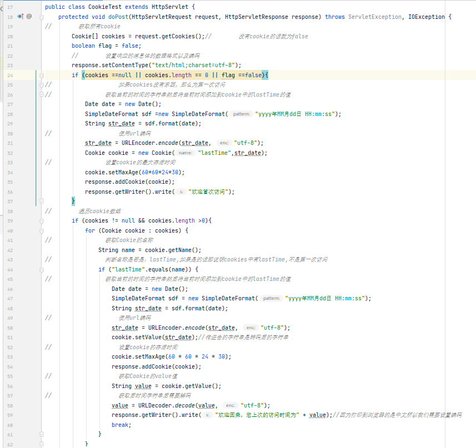Click the s: inlay hint on line 59
476x448 pixels.
208,415
